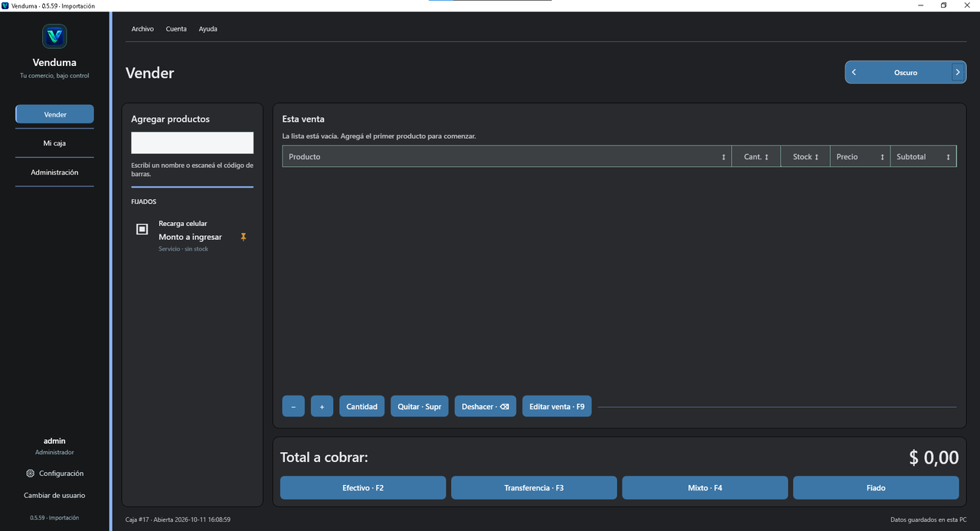
Task: Select the Mixto · F4 payment button
Action: pos(704,487)
